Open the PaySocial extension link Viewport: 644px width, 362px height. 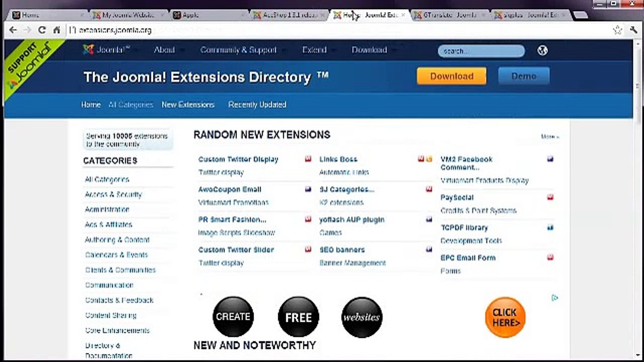pos(457,197)
